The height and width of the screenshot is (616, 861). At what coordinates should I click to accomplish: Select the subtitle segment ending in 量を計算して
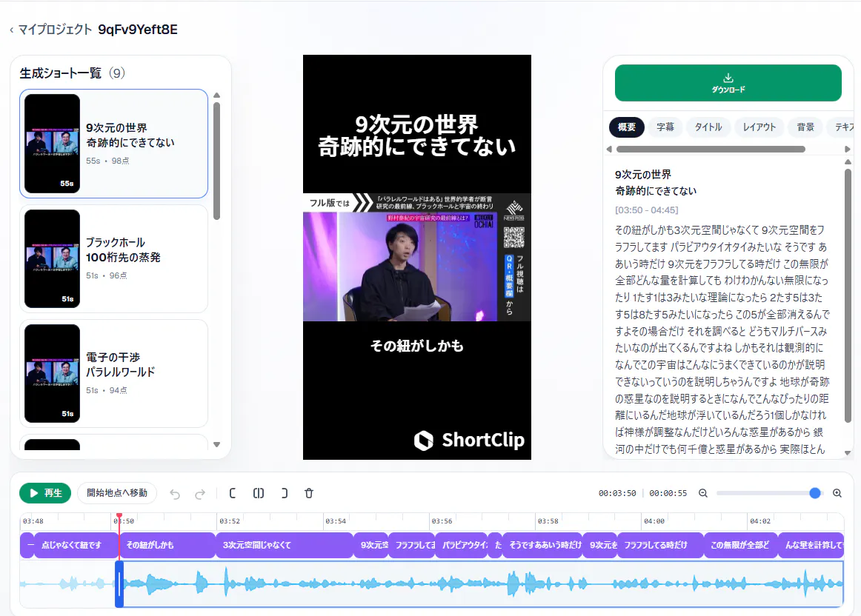pyautogui.click(x=811, y=545)
